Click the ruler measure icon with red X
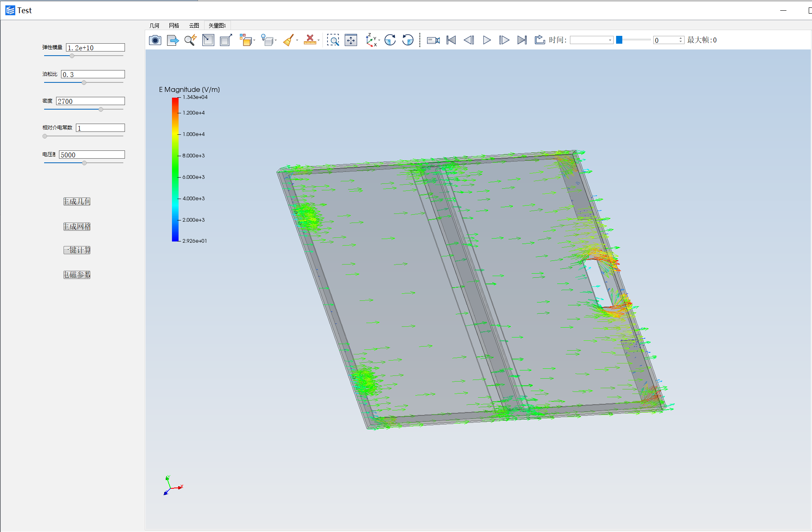The image size is (812, 532). [310, 40]
